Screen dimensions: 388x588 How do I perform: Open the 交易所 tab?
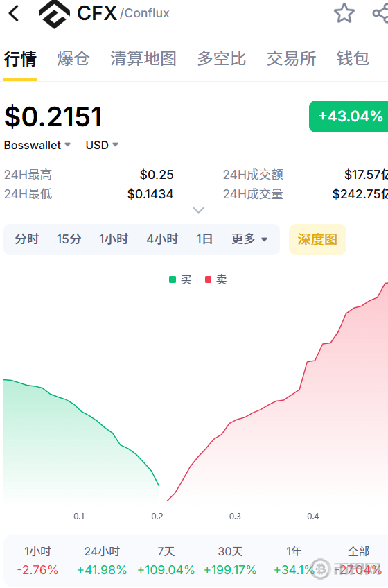pos(291,58)
